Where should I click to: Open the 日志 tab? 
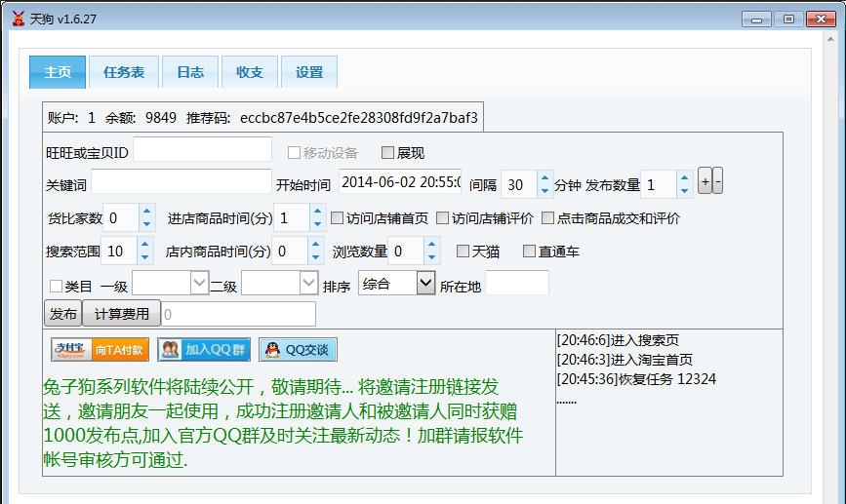[190, 72]
